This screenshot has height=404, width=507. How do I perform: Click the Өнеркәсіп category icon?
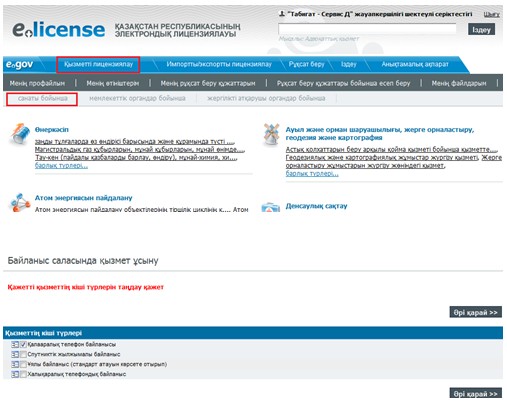pos(20,134)
